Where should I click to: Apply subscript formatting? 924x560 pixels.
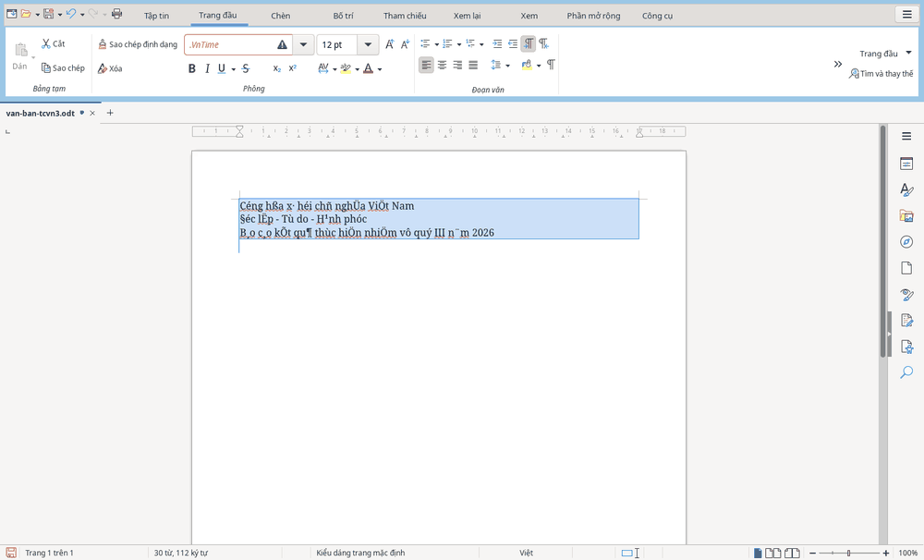277,68
